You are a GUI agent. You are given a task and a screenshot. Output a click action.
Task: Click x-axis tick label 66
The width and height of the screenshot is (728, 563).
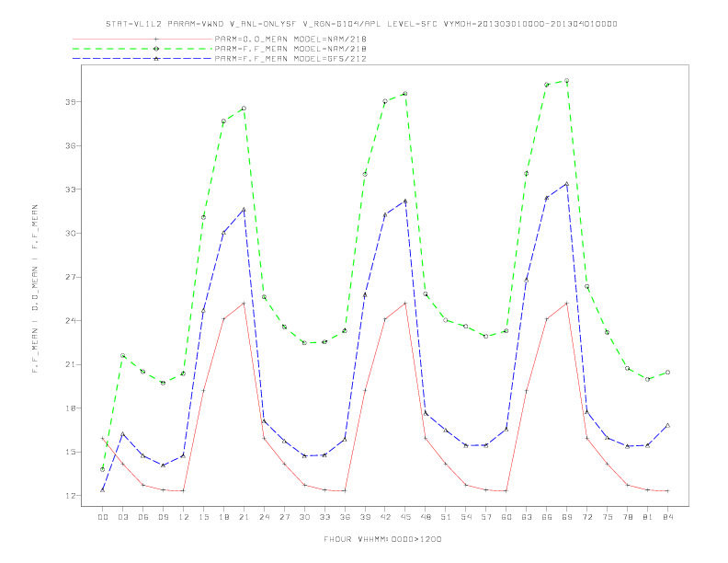point(547,517)
